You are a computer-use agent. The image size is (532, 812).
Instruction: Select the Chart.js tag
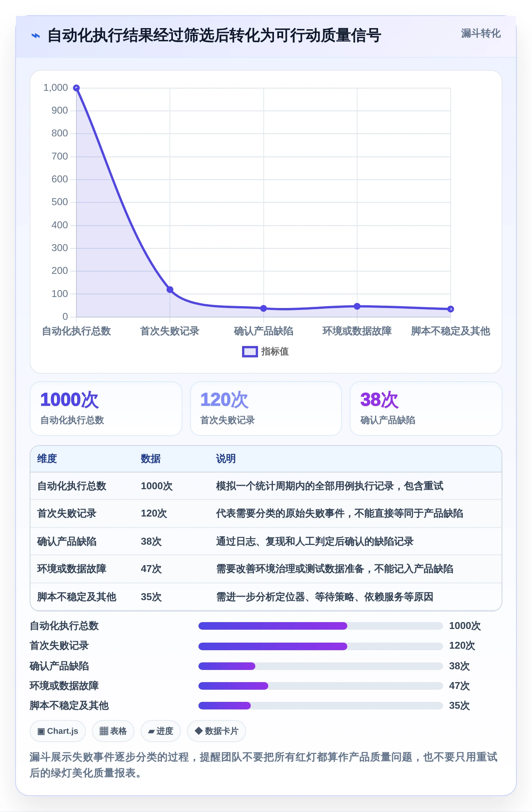coord(58,731)
